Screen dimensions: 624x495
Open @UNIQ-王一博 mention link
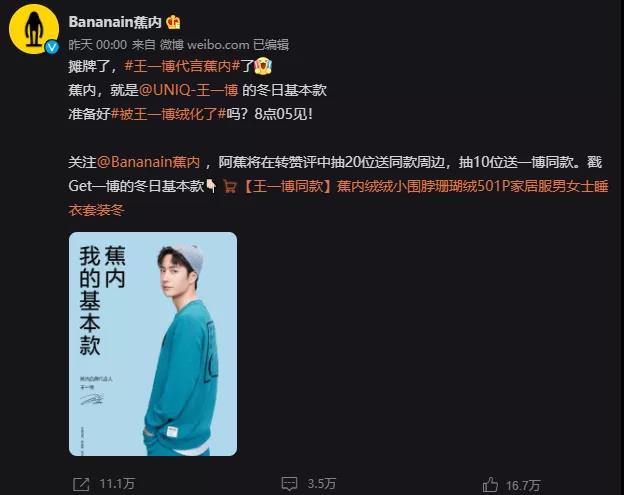pos(189,90)
